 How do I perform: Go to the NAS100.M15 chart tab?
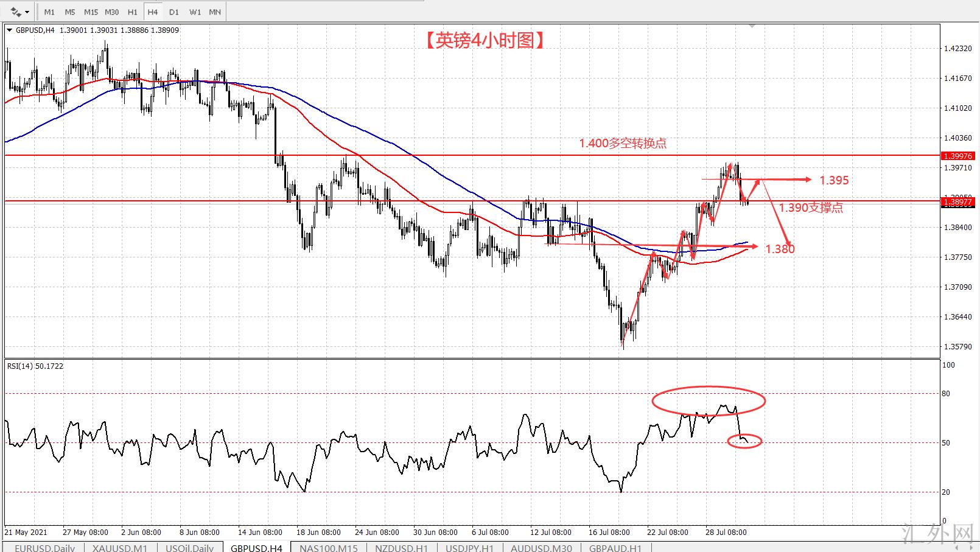pos(329,548)
